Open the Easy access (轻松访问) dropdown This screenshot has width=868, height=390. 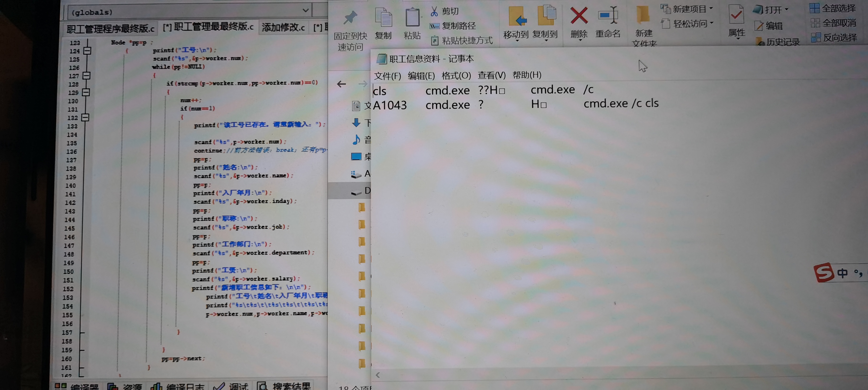coord(687,24)
